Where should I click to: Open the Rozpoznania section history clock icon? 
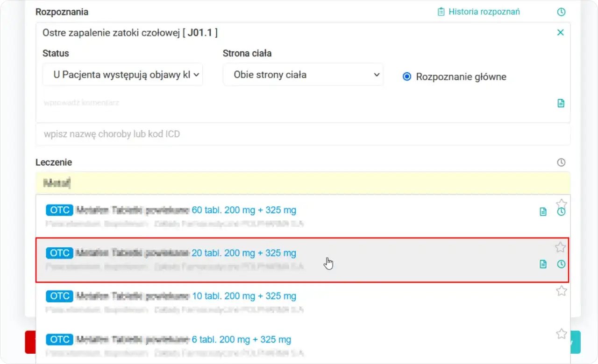tap(561, 12)
